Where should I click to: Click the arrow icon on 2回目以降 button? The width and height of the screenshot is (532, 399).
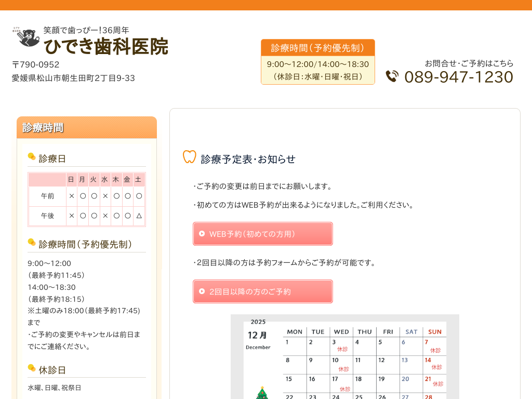click(x=202, y=291)
